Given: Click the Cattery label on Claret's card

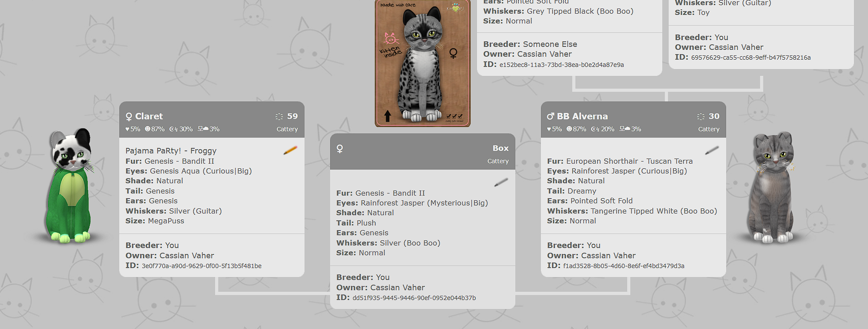Looking at the screenshot, I should pyautogui.click(x=287, y=129).
